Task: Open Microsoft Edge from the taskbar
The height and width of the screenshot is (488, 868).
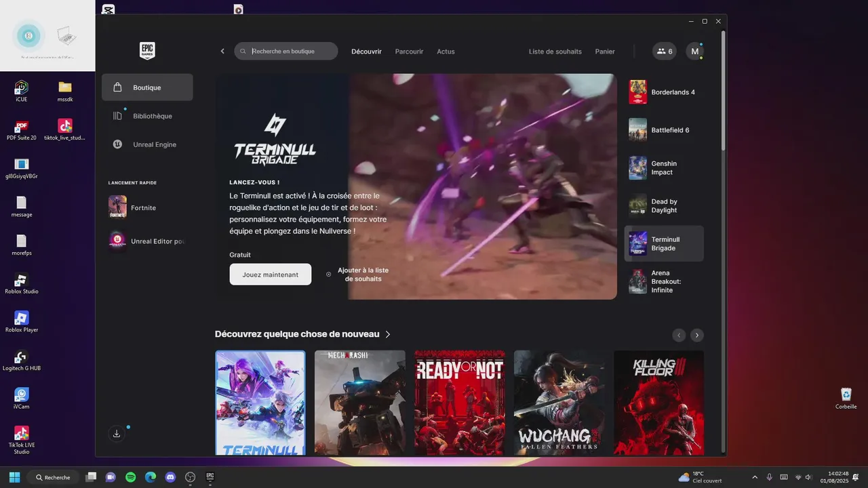Action: coord(151,477)
